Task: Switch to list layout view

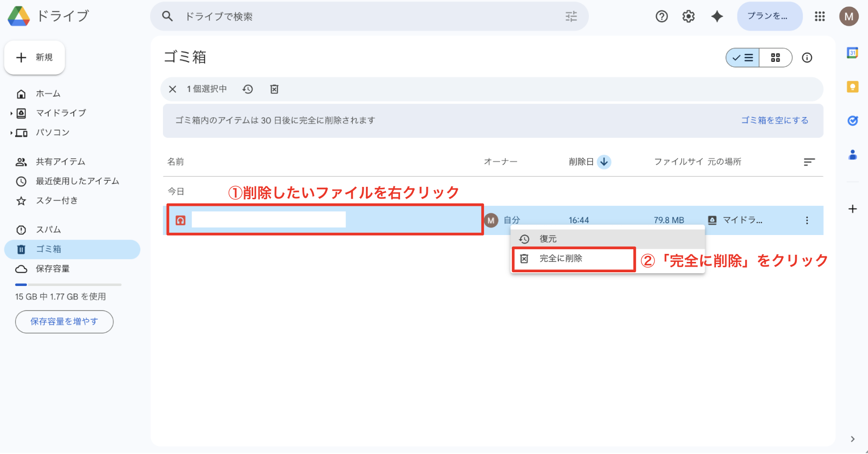Action: pyautogui.click(x=743, y=58)
